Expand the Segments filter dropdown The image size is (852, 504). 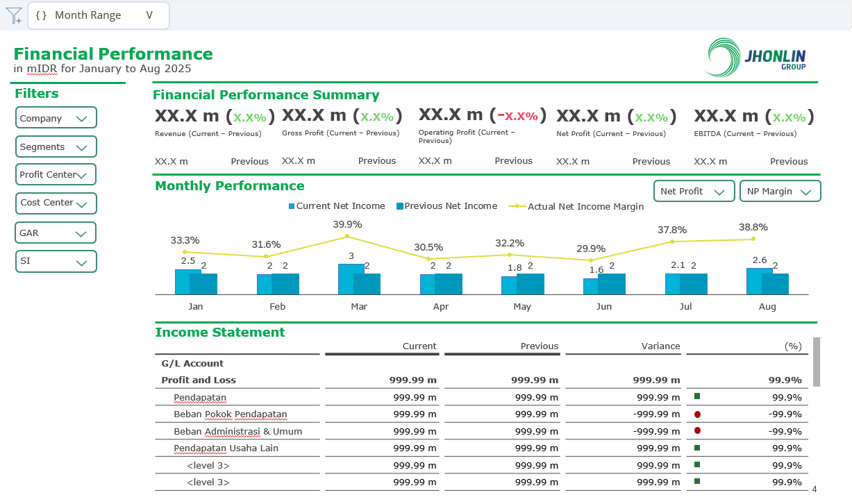coord(56,146)
